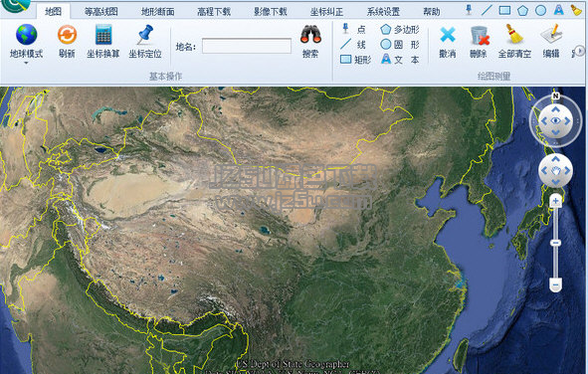Viewport: 588px width, 374px height.
Task: Click the 刷新 refresh icon
Action: (67, 35)
